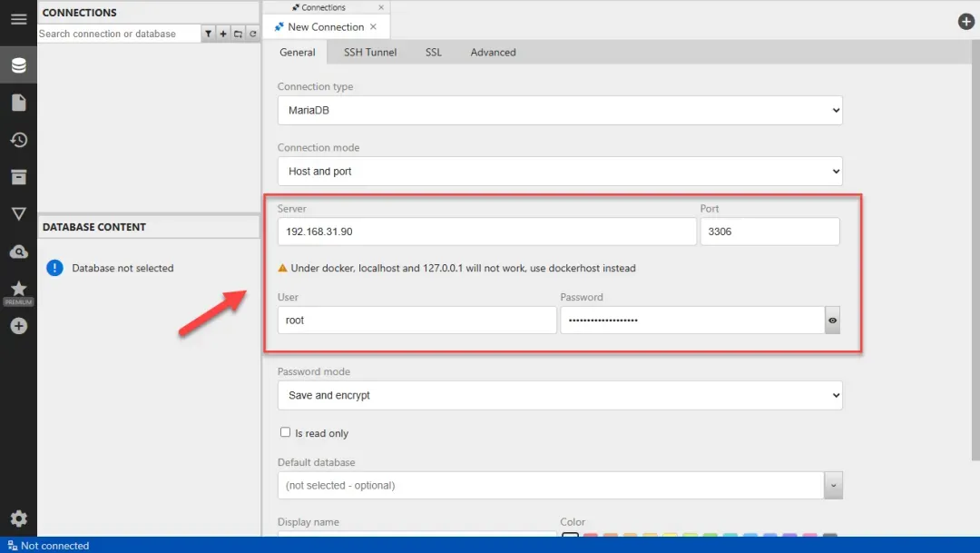Open the archive sidebar icon

click(19, 177)
